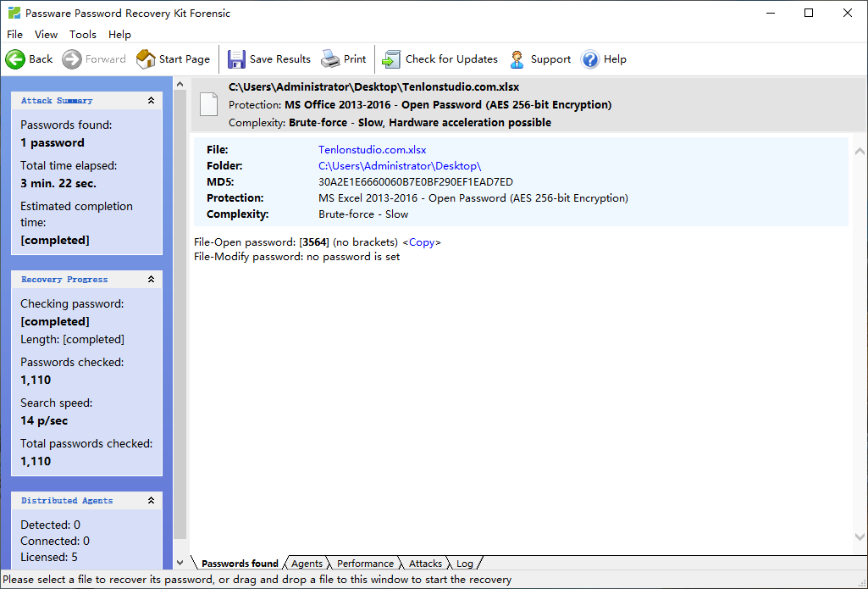Viewport: 868px width, 589px height.
Task: Click the Recovery Progress panel title
Action: 64,280
